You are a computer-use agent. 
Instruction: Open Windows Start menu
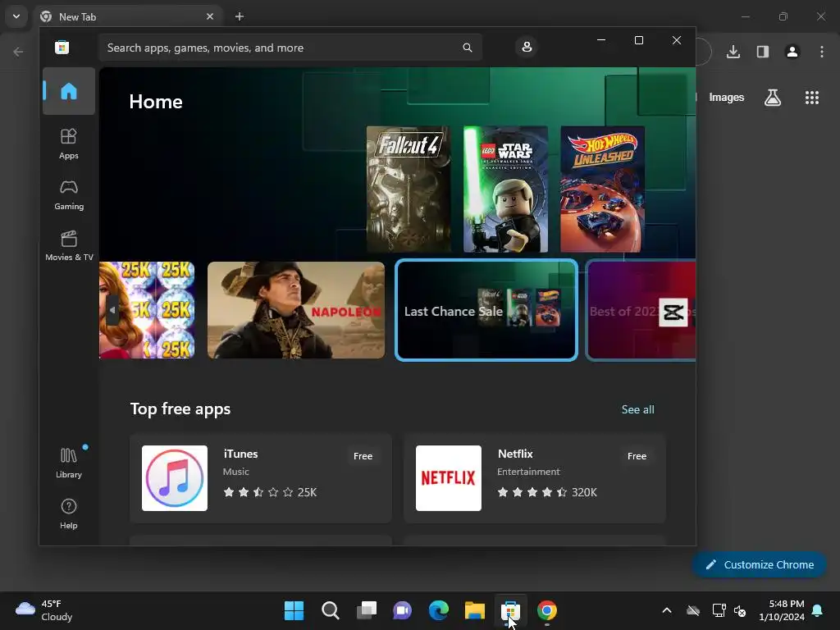[x=294, y=610]
